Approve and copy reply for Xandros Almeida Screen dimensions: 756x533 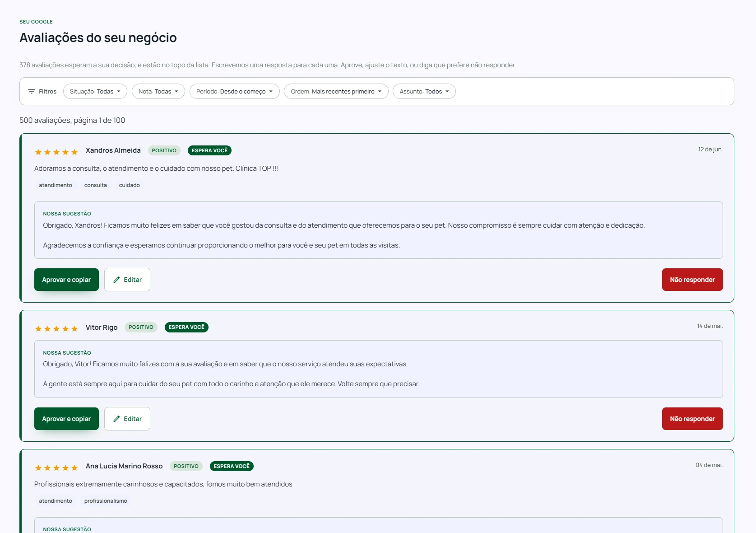click(x=66, y=280)
